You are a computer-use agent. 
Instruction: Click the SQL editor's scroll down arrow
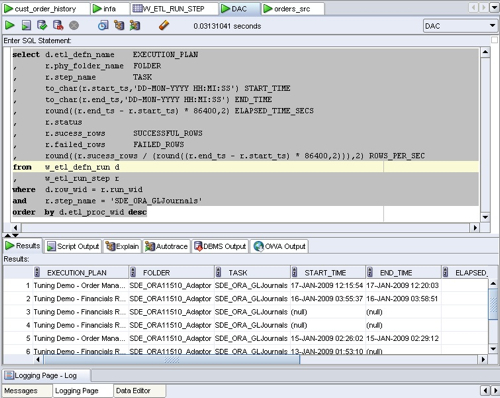485,217
